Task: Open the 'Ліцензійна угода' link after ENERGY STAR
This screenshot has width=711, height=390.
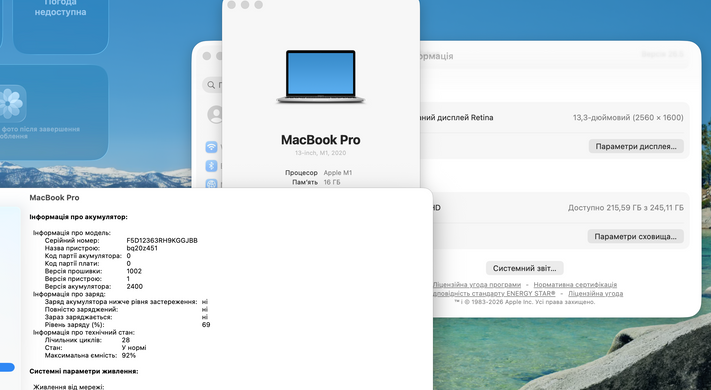Action: click(x=595, y=293)
